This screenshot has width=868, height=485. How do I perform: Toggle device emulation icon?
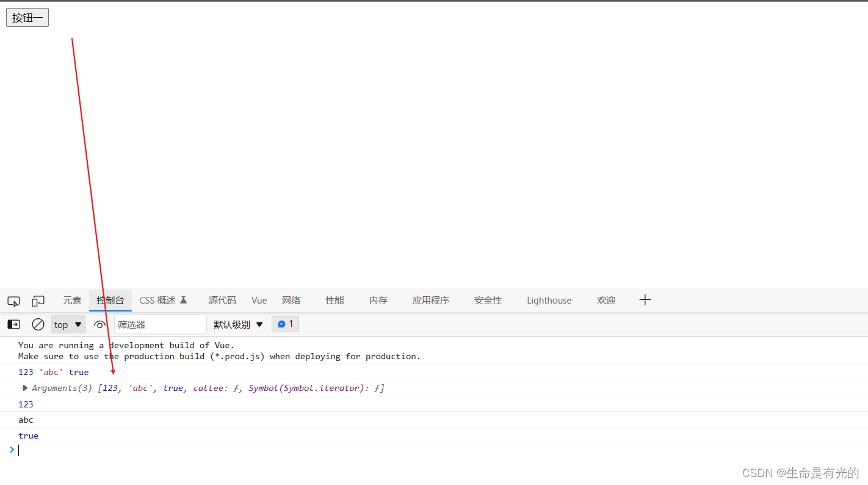click(38, 301)
